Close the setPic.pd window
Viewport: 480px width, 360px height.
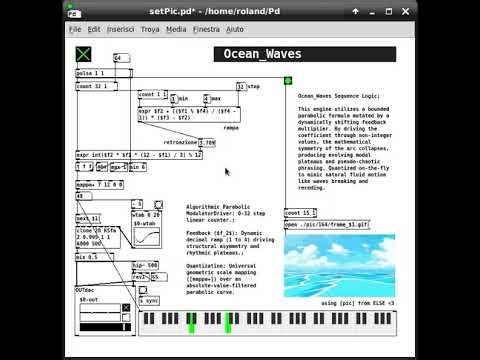click(405, 12)
